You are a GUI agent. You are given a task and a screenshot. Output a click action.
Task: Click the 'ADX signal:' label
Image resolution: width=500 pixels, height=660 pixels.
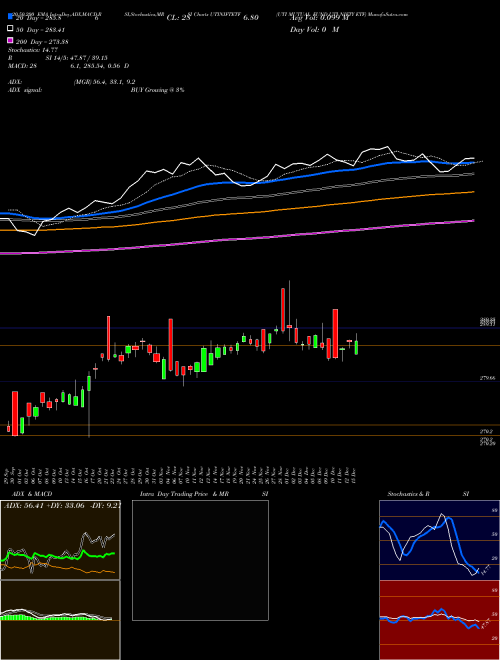point(25,90)
